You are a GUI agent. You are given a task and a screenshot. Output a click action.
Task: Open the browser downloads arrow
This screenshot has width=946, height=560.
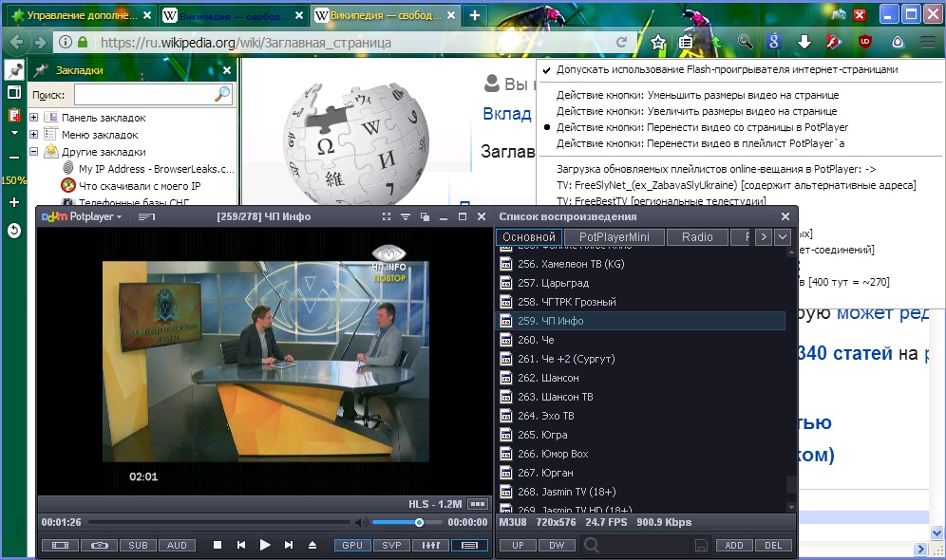pos(804,42)
